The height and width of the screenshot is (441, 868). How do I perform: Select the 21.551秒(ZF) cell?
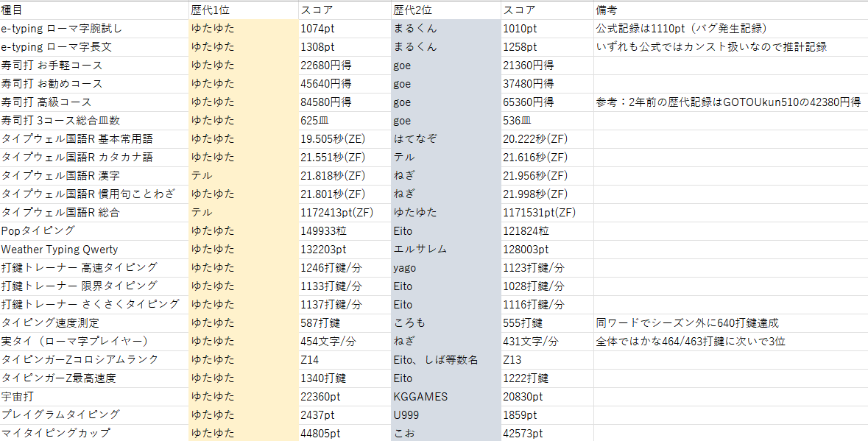[x=345, y=158]
